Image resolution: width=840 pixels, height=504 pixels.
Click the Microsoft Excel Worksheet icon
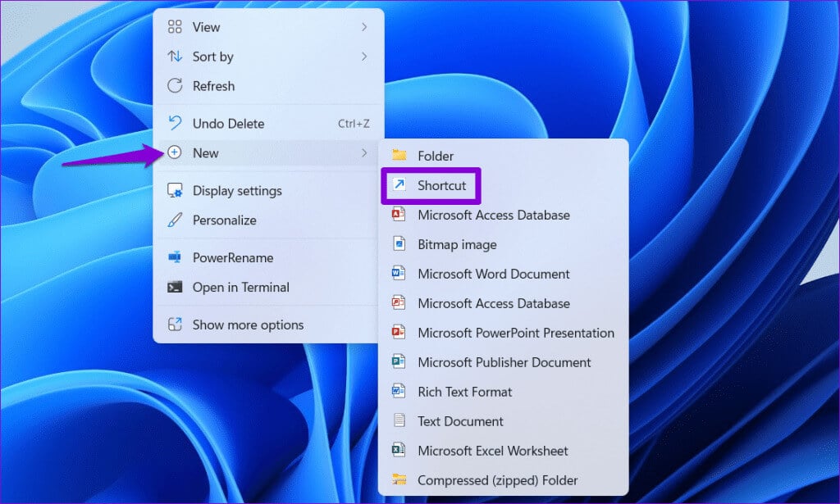point(399,450)
